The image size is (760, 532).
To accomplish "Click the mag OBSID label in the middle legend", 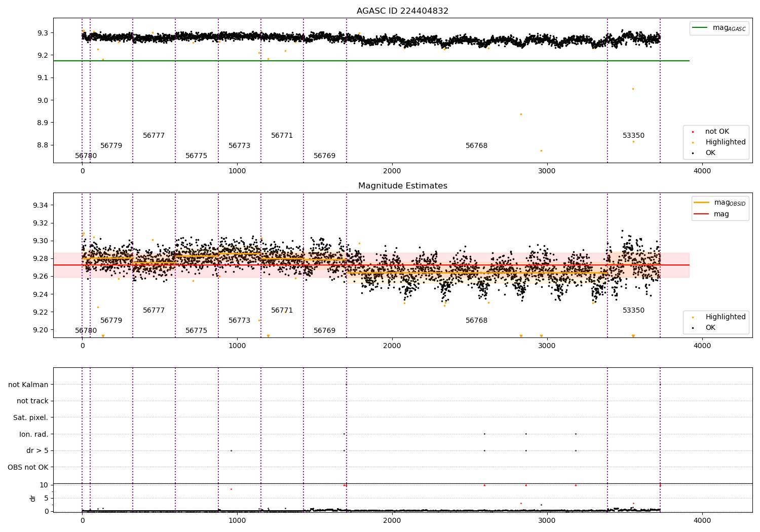I will [x=730, y=203].
